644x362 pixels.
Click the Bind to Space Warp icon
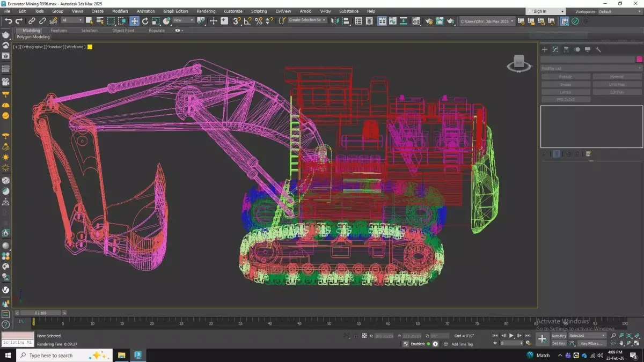coord(53,21)
